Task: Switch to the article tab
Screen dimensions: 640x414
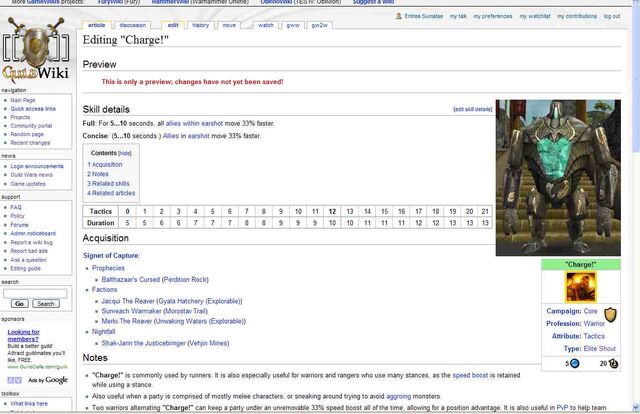Action: [x=97, y=25]
